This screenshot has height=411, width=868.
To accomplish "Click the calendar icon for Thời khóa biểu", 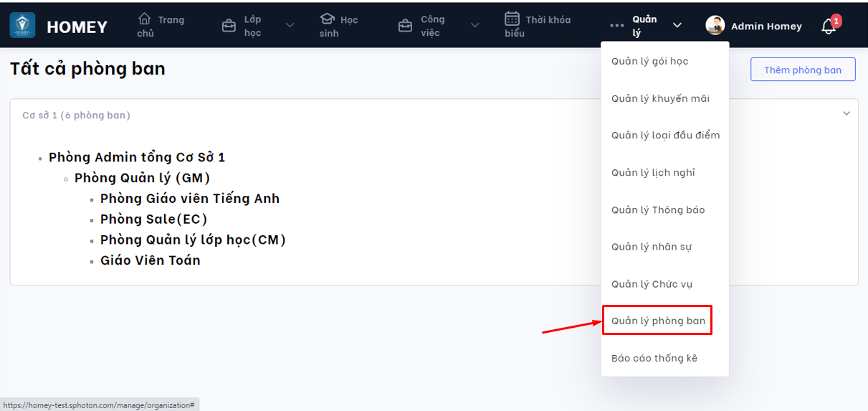I will pos(512,18).
